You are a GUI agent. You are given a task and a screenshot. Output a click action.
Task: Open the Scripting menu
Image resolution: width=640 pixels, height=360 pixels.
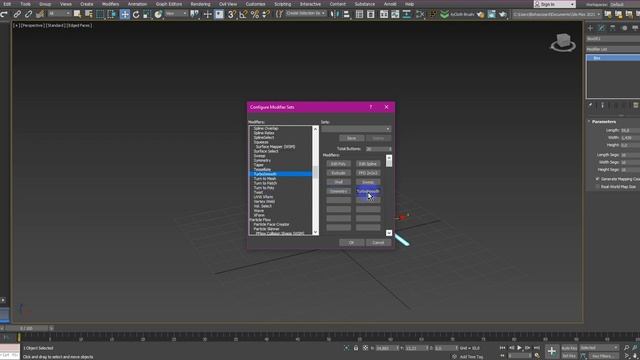tap(282, 4)
